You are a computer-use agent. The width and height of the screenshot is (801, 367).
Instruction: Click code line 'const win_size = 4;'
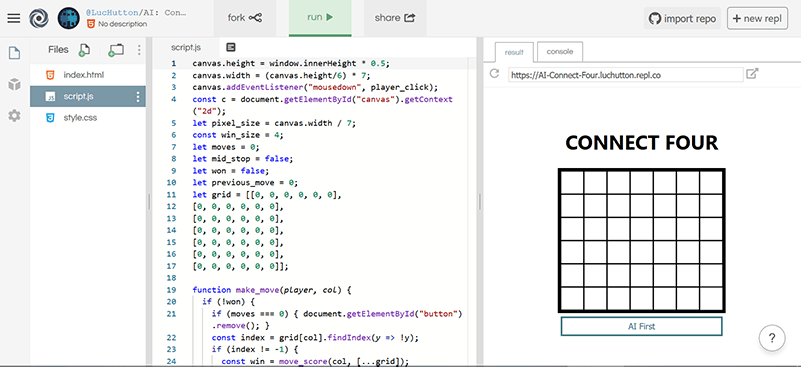[x=238, y=135]
